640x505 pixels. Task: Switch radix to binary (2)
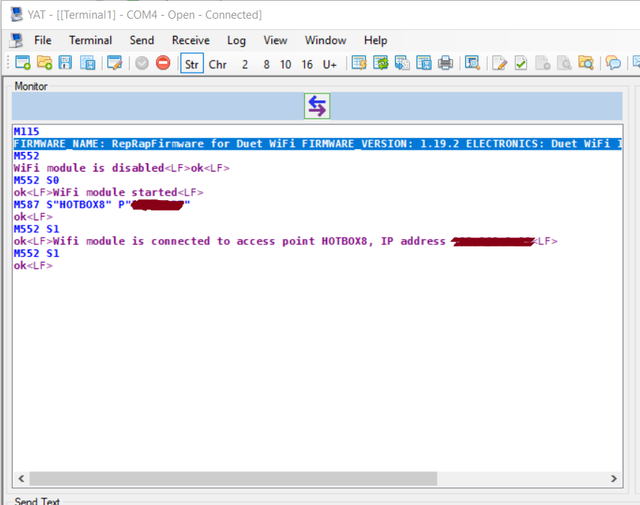point(244,65)
